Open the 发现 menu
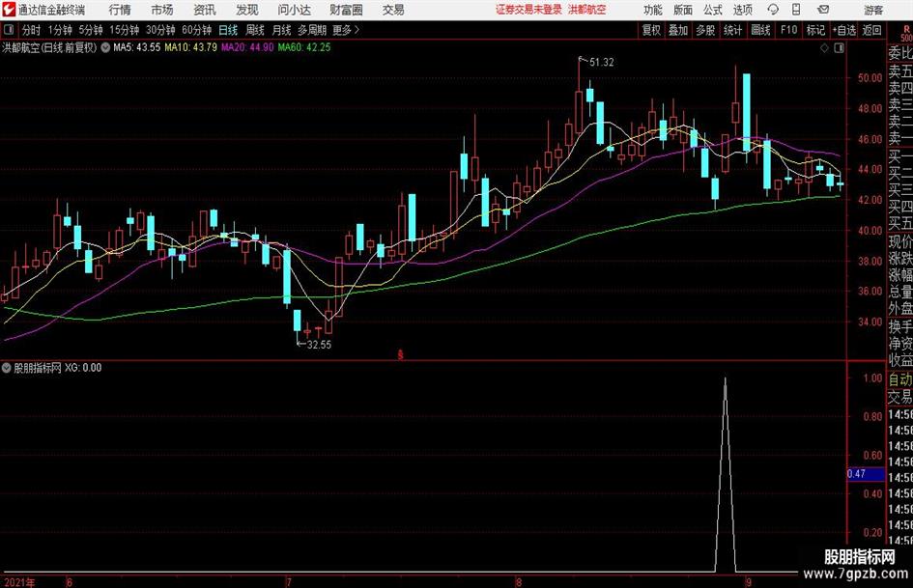The height and width of the screenshot is (588, 913). [x=247, y=10]
